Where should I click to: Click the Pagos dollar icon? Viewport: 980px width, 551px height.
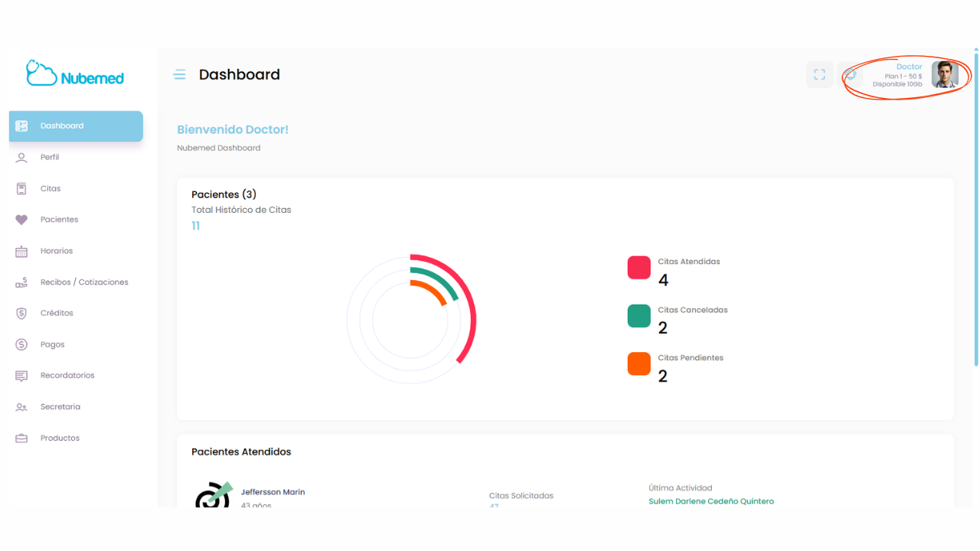21,345
